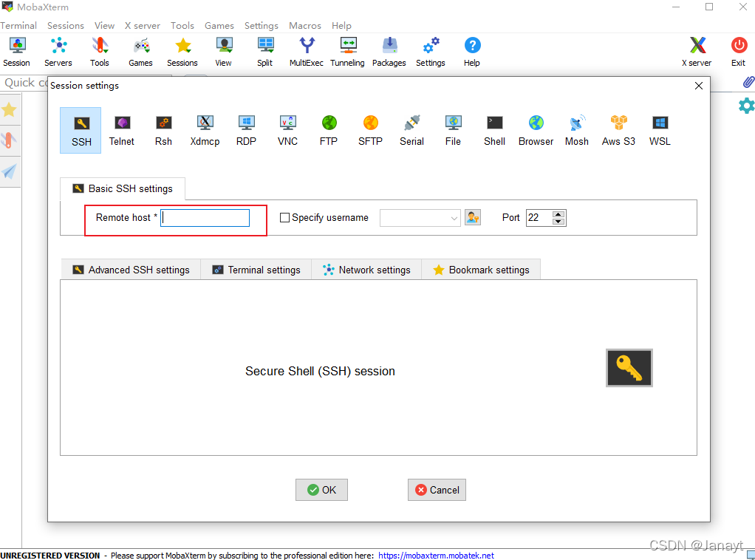Click the Remote host input field
755x560 pixels.
[205, 218]
